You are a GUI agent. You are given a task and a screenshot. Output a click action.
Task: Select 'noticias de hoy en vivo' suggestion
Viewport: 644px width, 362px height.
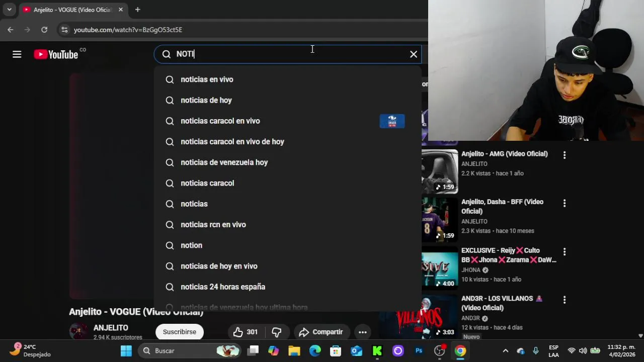pyautogui.click(x=287, y=266)
